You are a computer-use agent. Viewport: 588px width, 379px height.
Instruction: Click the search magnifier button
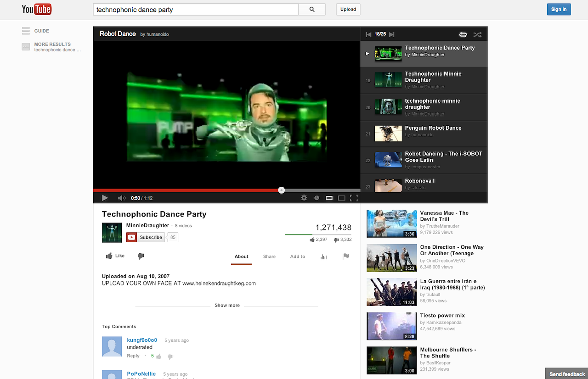[312, 10]
